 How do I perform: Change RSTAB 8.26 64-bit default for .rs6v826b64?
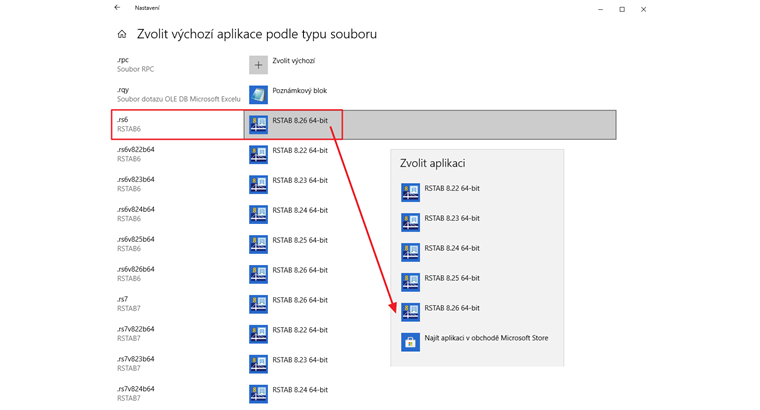tap(300, 270)
